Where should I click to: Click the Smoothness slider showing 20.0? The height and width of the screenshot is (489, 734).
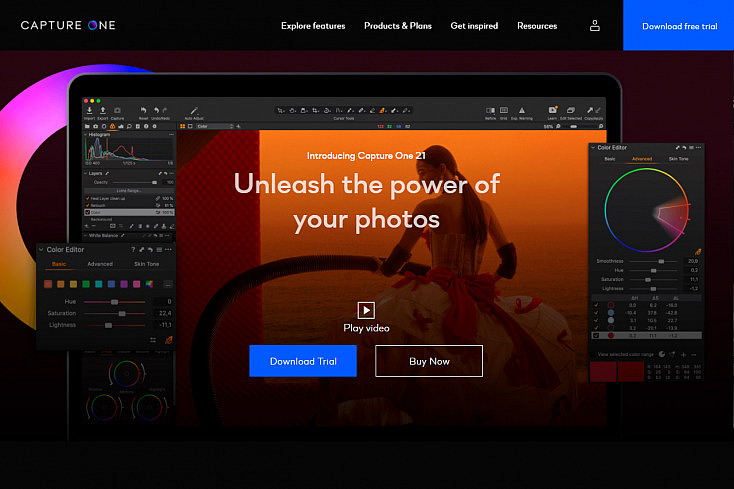pos(653,261)
